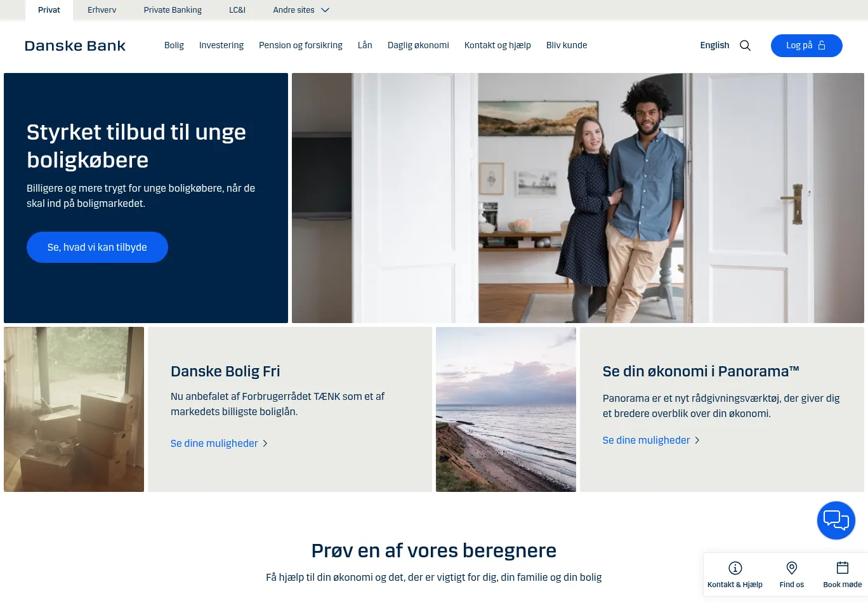The height and width of the screenshot is (603, 868).
Task: Open Se dine muligheder under Danske Bolig Fri
Action: point(214,444)
